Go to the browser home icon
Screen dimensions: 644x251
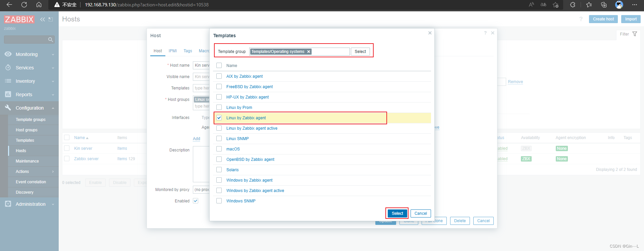[39, 5]
